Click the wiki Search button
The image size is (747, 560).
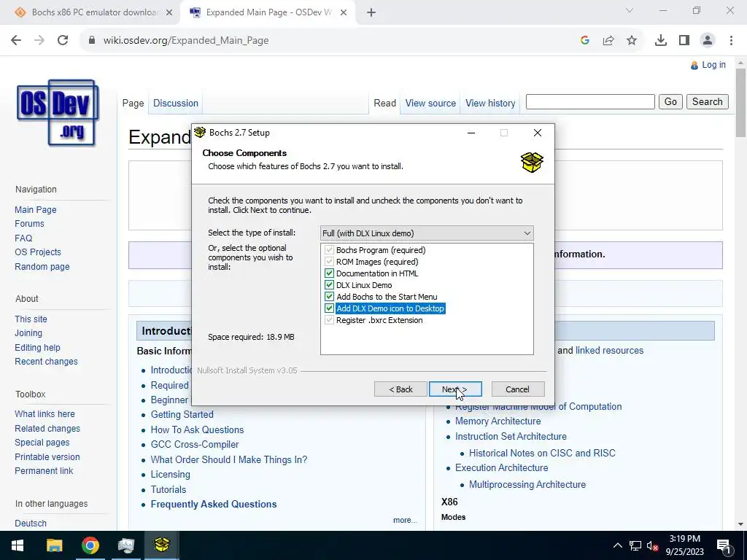(707, 101)
